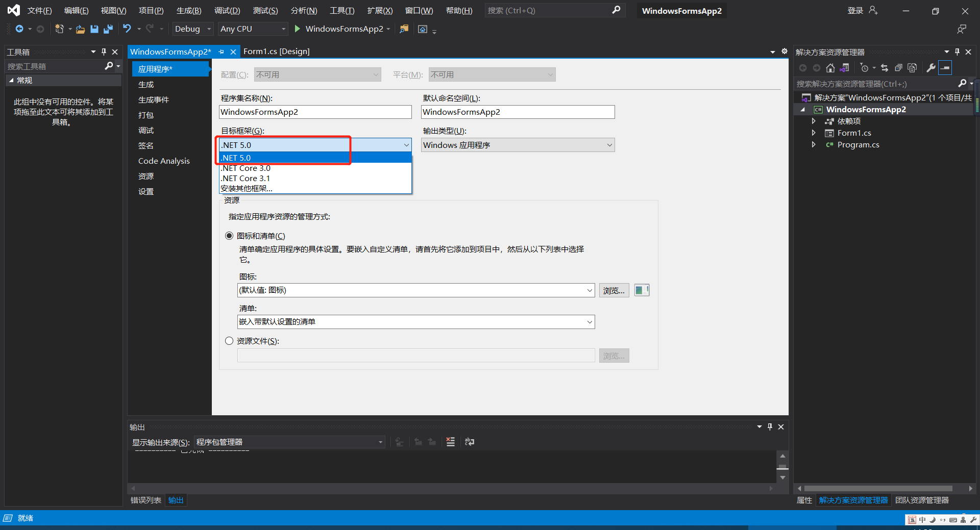Click the New Project toolbar icon
Screen dimensions: 980x530
(x=59, y=29)
